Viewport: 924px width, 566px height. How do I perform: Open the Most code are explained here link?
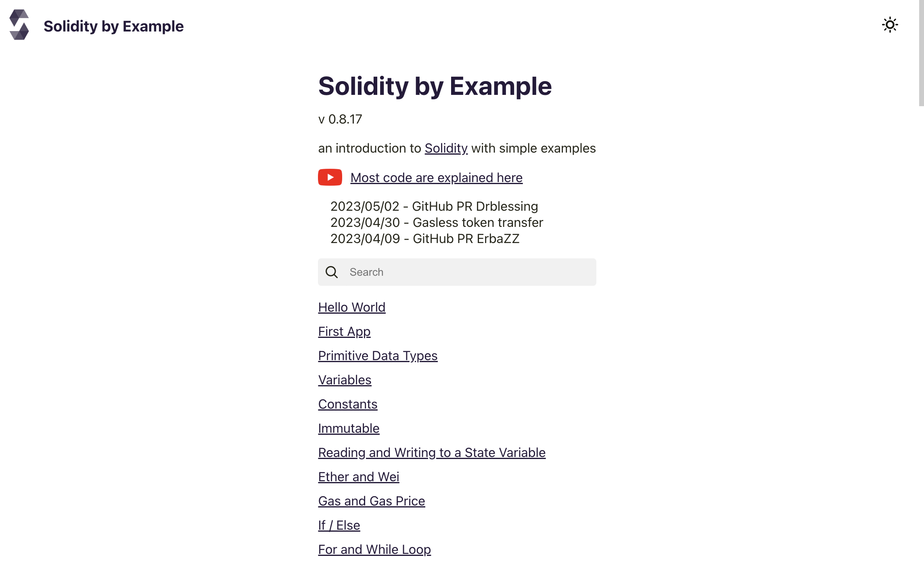(x=436, y=178)
